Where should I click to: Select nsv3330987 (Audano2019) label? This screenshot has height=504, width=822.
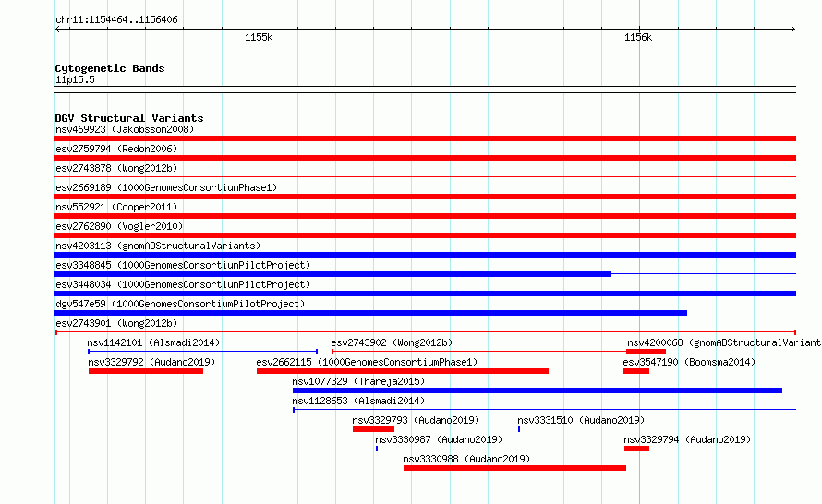(x=439, y=439)
